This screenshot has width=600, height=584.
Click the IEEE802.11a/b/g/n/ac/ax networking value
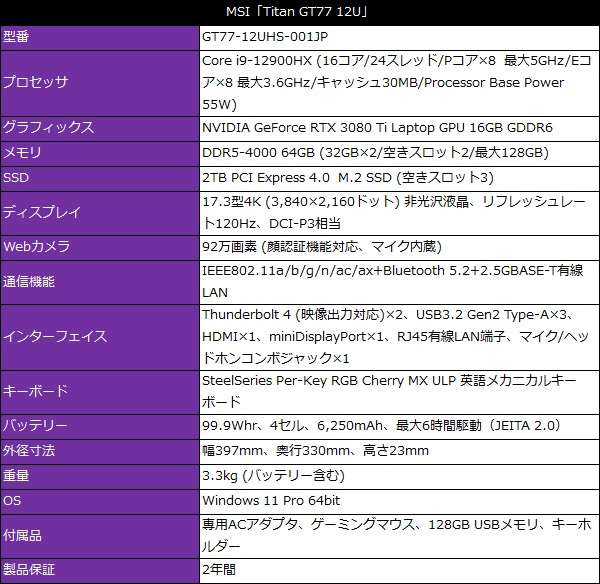(x=399, y=282)
